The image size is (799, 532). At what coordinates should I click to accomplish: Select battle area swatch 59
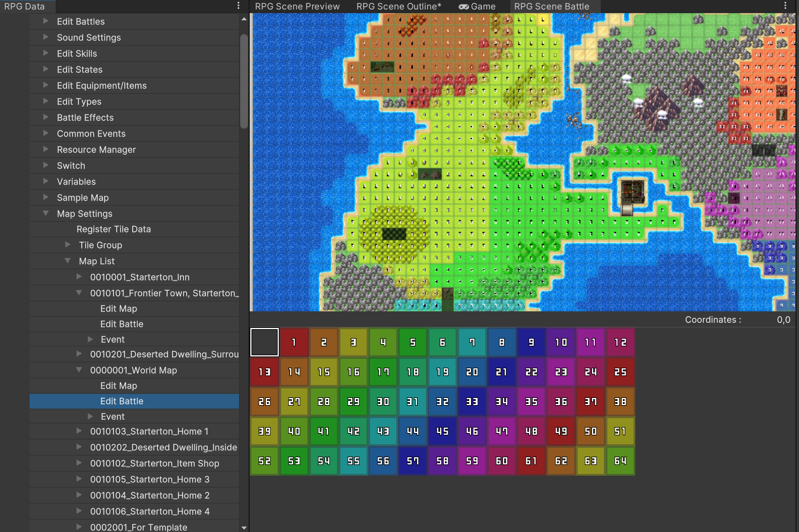472,461
